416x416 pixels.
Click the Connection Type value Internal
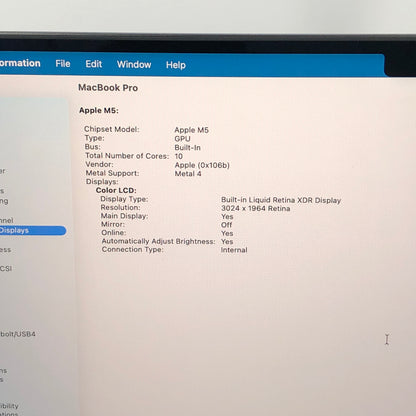click(234, 250)
